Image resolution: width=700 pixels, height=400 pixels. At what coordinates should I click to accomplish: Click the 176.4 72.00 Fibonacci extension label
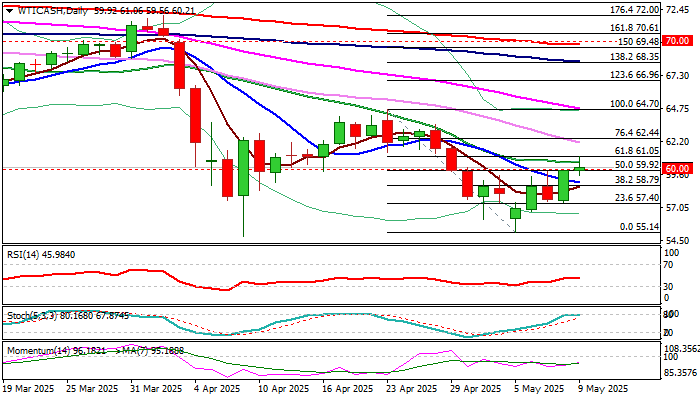point(635,10)
